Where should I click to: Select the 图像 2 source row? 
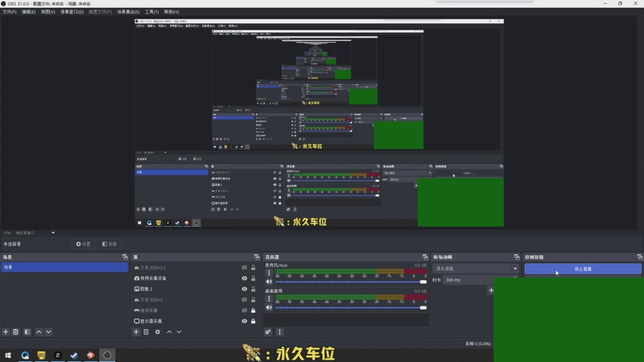pos(195,289)
